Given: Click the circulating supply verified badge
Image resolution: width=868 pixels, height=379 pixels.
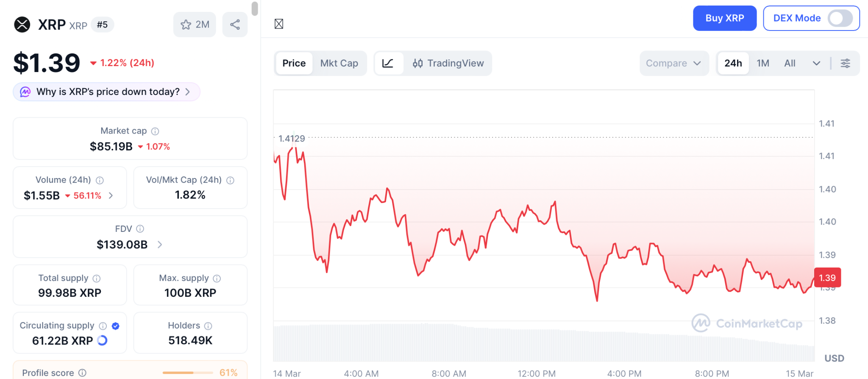Looking at the screenshot, I should tap(115, 326).
